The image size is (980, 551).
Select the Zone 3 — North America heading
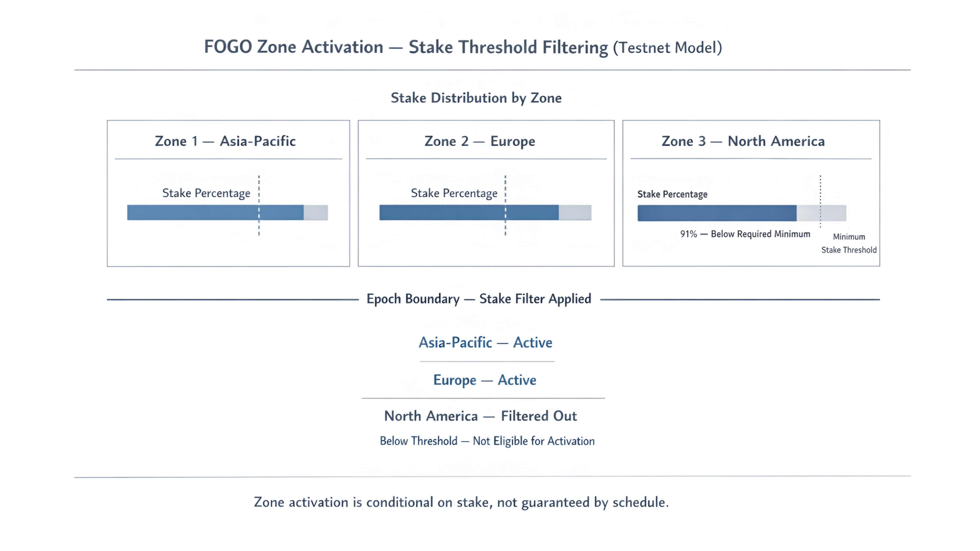[x=743, y=141]
